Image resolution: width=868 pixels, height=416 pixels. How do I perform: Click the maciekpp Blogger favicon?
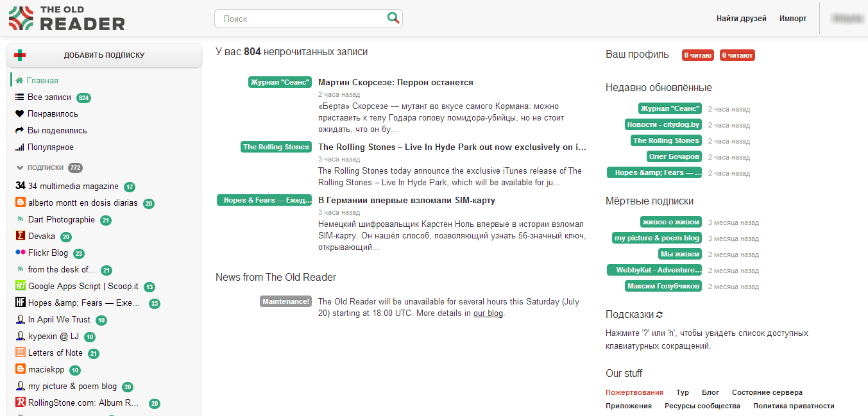(x=21, y=369)
